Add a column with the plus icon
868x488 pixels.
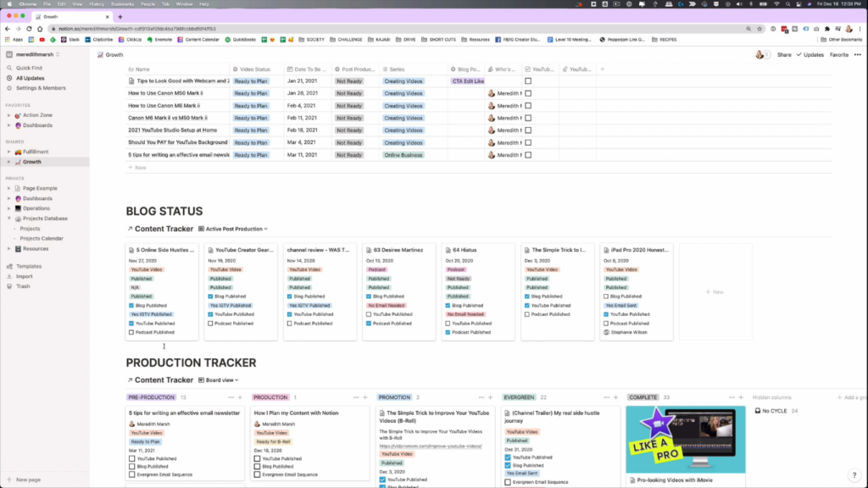[603, 69]
